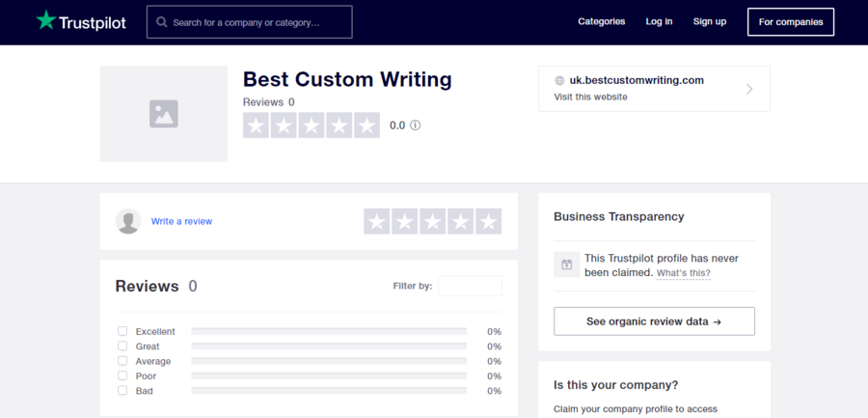This screenshot has height=418, width=868.
Task: Click Sign up in the header
Action: (x=710, y=21)
